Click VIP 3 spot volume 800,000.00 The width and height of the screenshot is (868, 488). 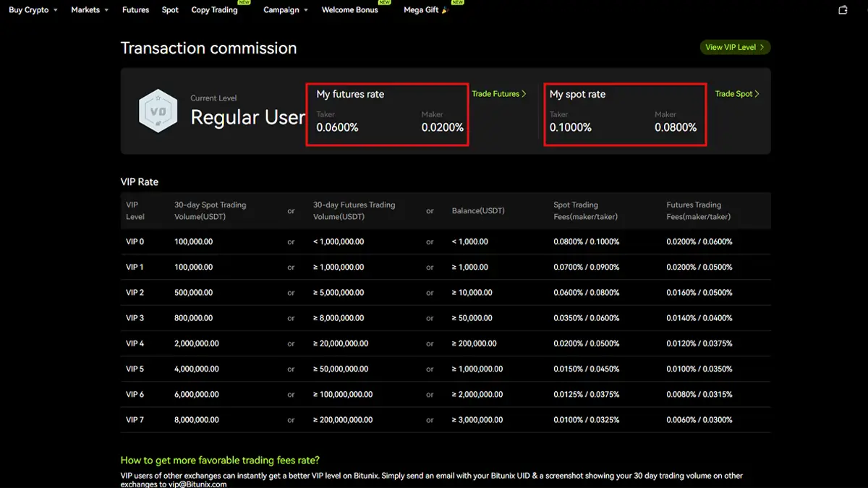(x=193, y=318)
